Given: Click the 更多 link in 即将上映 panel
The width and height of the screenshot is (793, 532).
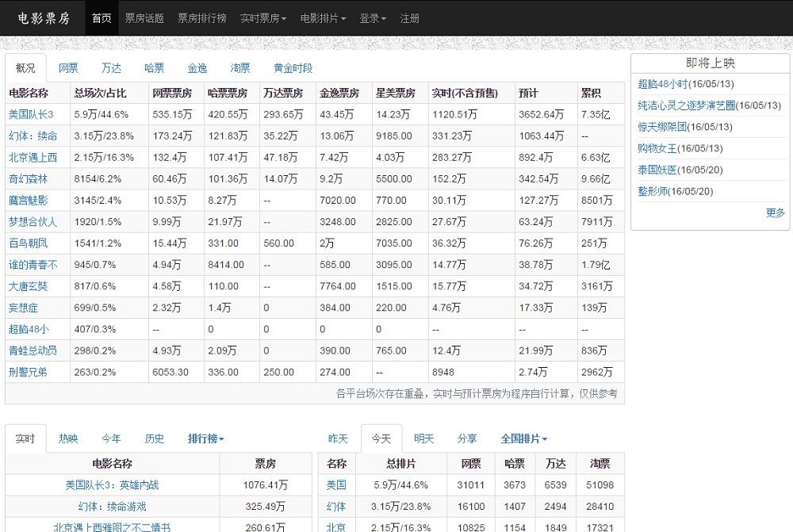Looking at the screenshot, I should tap(775, 212).
